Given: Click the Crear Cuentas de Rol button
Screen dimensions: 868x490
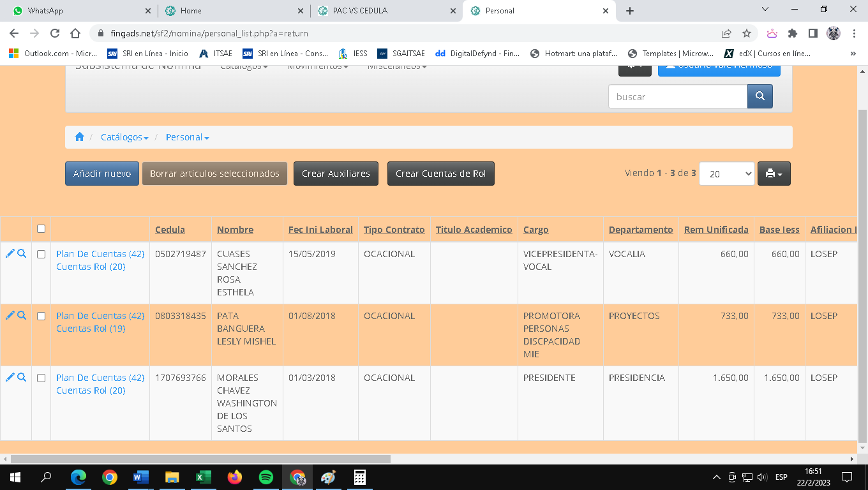Looking at the screenshot, I should tap(440, 174).
